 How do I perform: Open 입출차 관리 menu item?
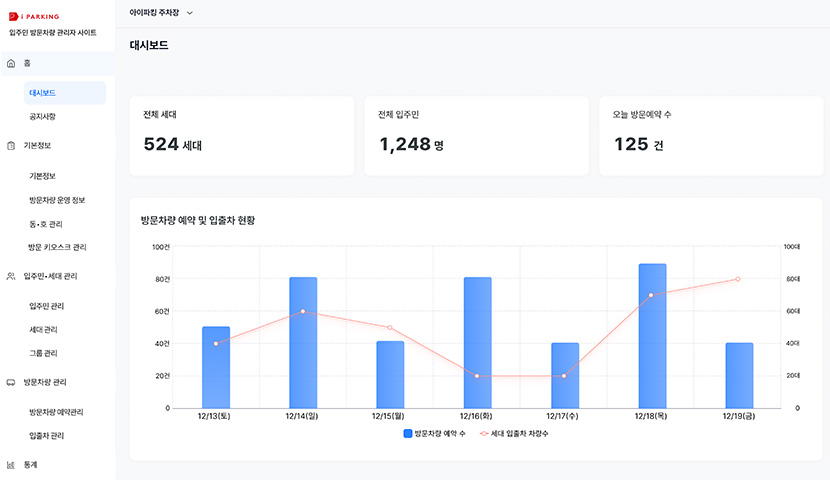coord(47,436)
